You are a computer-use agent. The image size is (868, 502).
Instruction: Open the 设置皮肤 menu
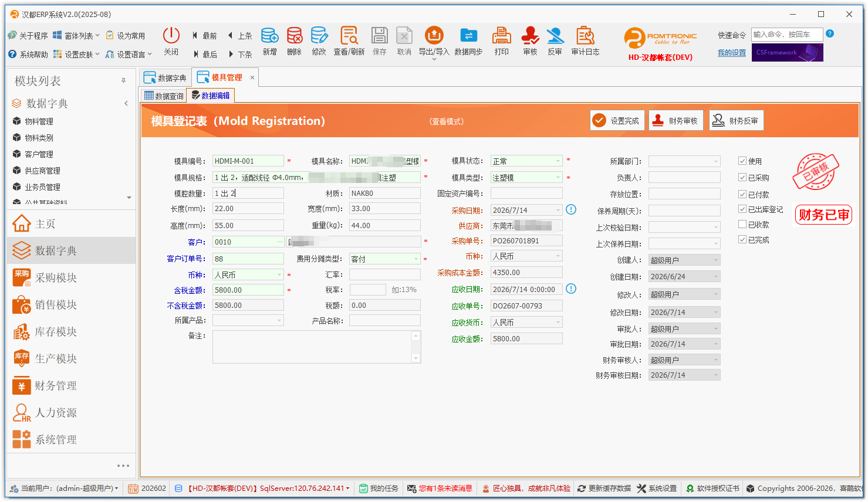click(76, 54)
